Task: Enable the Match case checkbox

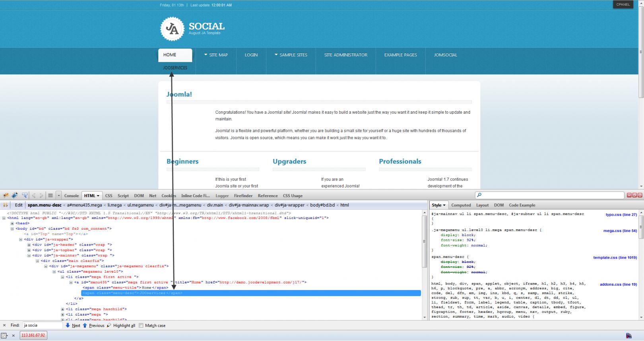Action: coord(141,325)
